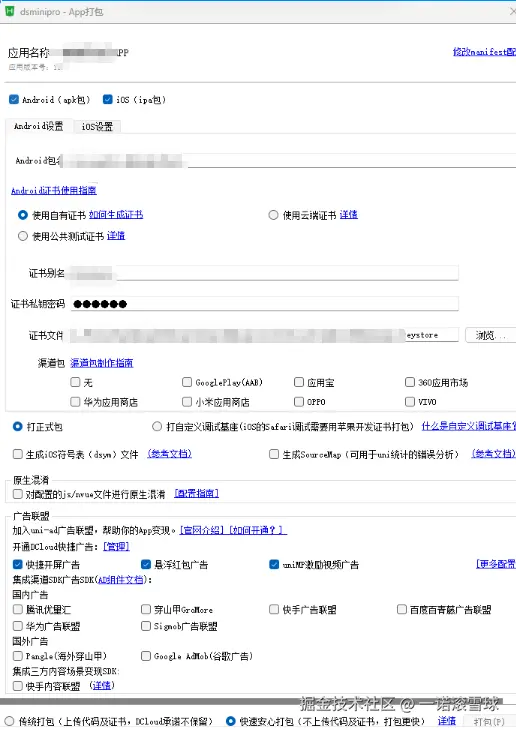516x730 pixels.
Task: Click the 证书私钥密码 password field
Action: click(x=265, y=304)
